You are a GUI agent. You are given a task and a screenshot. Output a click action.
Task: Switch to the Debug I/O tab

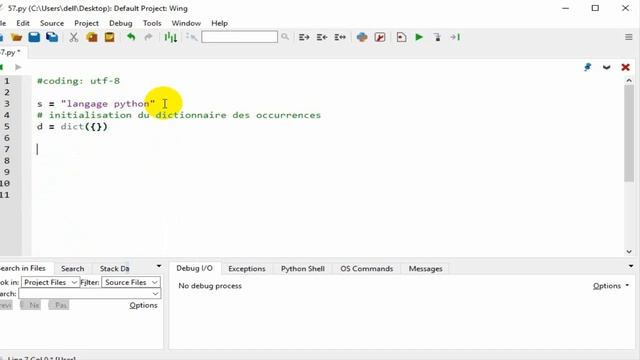click(x=194, y=268)
